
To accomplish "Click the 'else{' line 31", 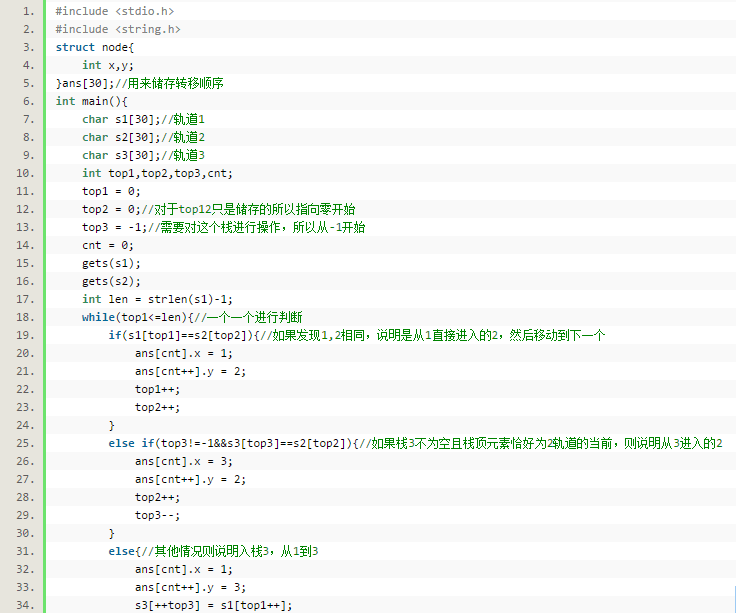I will 124,551.
